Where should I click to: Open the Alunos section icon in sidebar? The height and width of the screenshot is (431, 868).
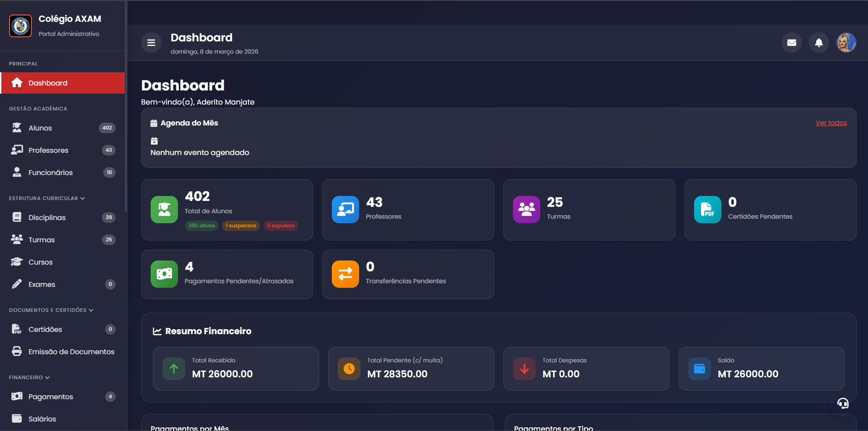tap(17, 128)
